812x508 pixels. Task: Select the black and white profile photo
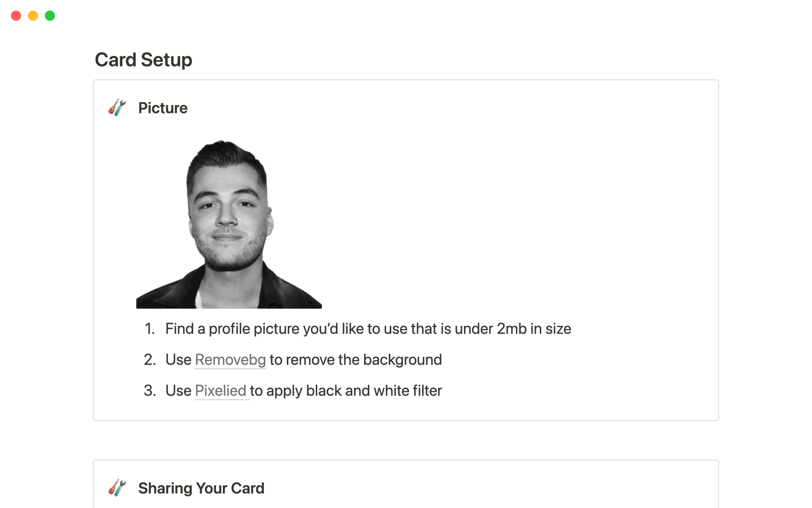pyautogui.click(x=229, y=224)
